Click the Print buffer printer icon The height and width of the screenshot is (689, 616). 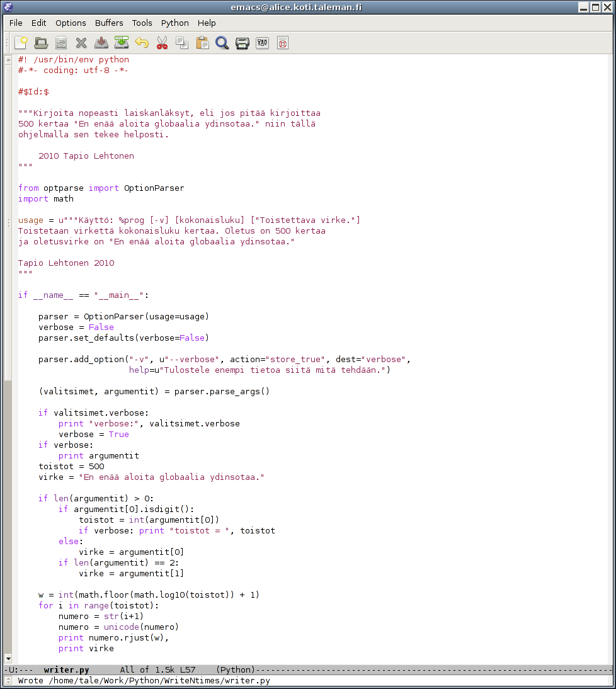coord(242,43)
